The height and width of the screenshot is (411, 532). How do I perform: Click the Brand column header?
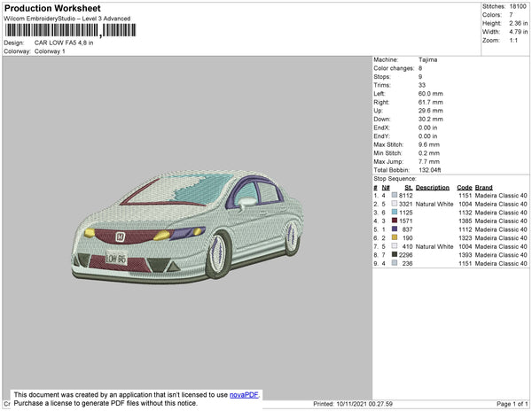point(483,188)
